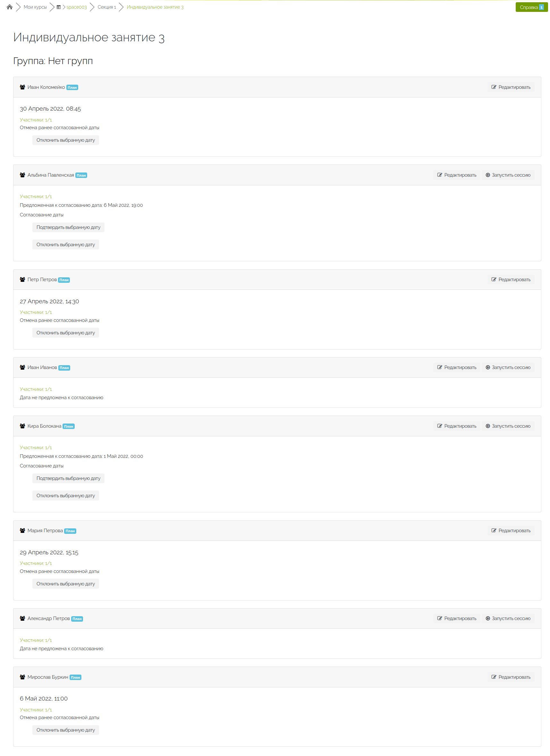
Task: Go to home via house icon
Action: 9,7
